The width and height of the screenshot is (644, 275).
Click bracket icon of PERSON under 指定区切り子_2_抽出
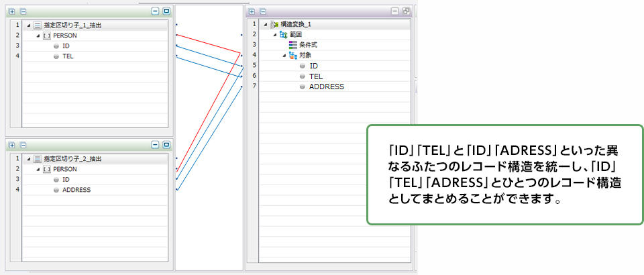[x=47, y=169]
